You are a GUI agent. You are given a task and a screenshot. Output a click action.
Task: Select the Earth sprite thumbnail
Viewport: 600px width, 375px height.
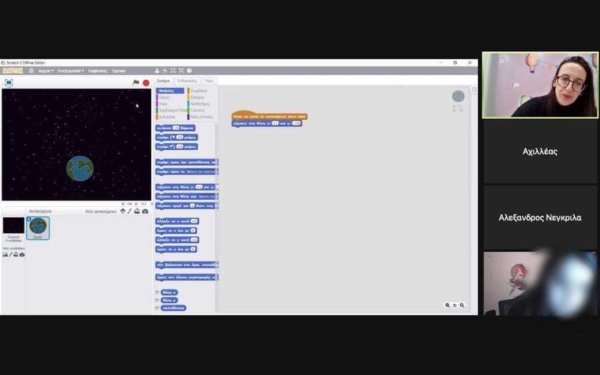(x=38, y=228)
